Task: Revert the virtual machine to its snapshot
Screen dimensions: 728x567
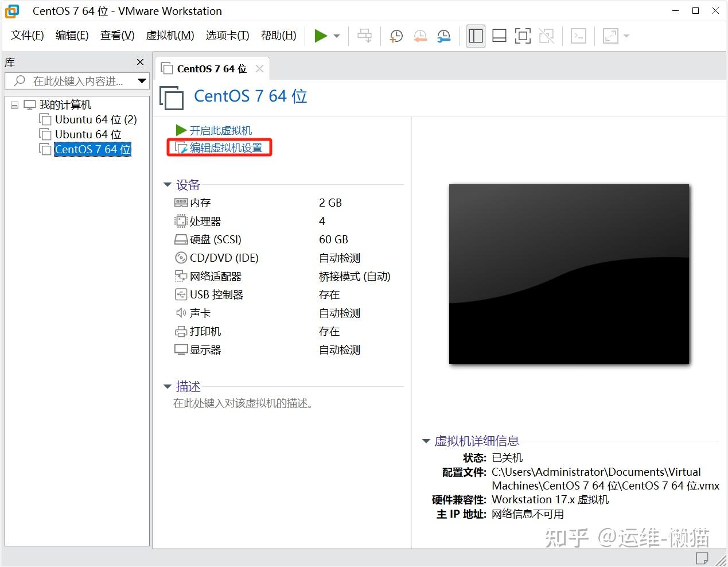Action: 420,36
